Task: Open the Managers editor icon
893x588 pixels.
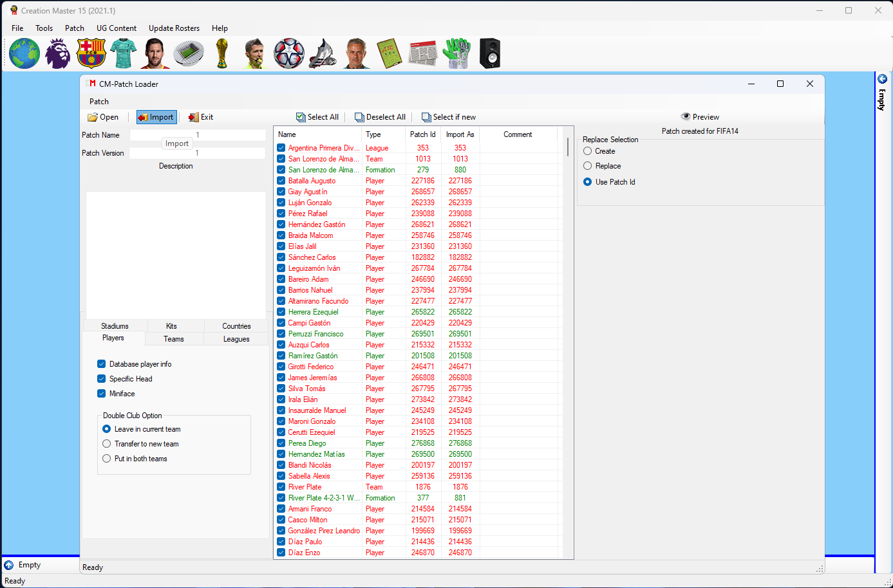Action: (356, 53)
